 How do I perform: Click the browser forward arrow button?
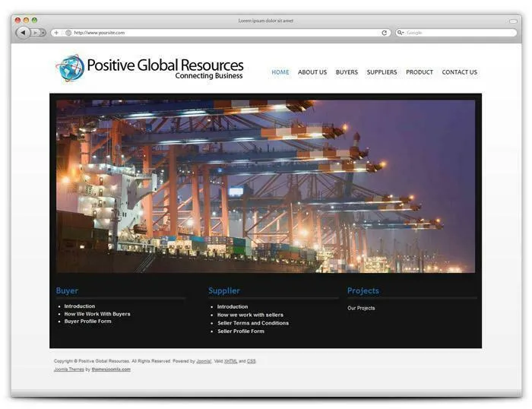(35, 33)
